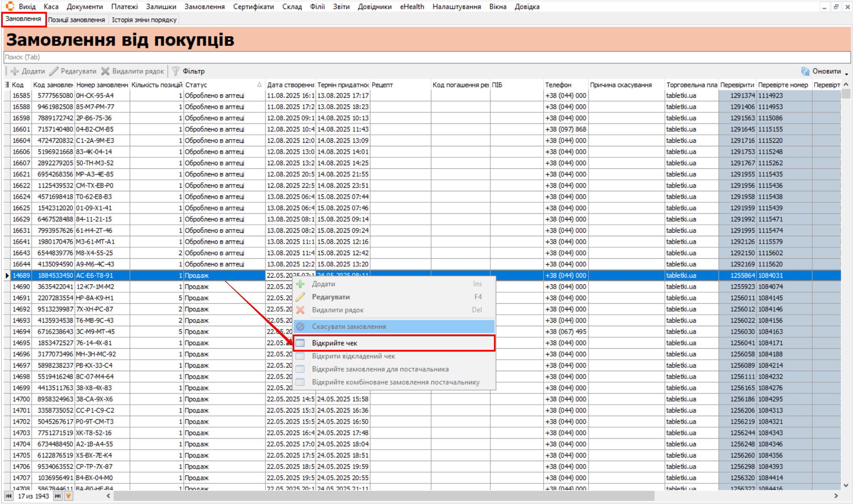The width and height of the screenshot is (853, 504).
Task: Open the column chooser icon beside Код header
Action: tap(7, 85)
